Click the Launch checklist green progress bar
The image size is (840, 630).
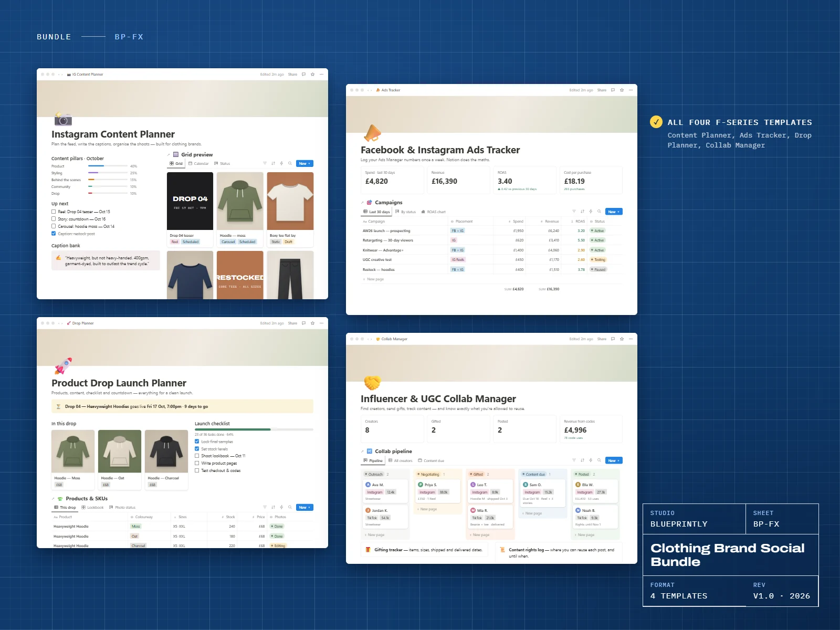point(254,429)
